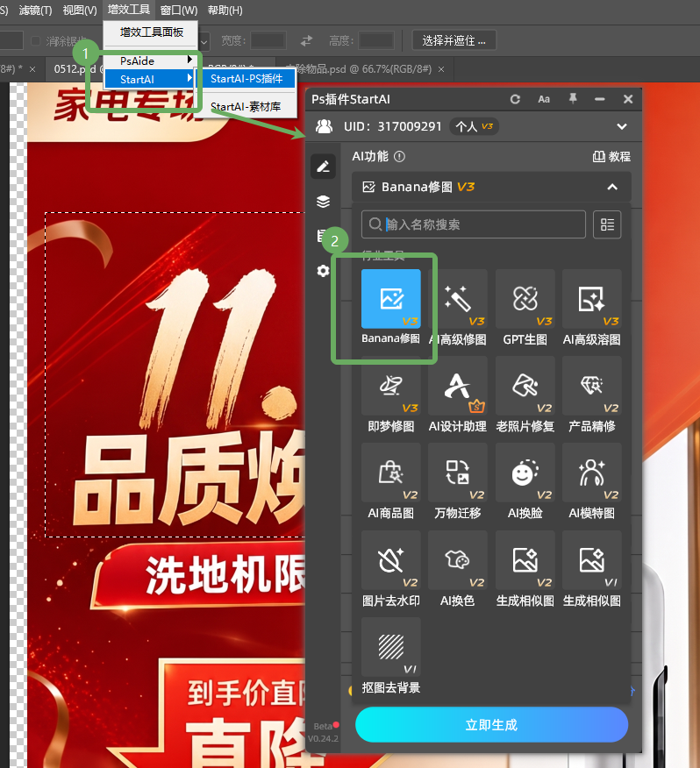This screenshot has width=700, height=768.
Task: Open the Aa font size option
Action: click(x=544, y=99)
